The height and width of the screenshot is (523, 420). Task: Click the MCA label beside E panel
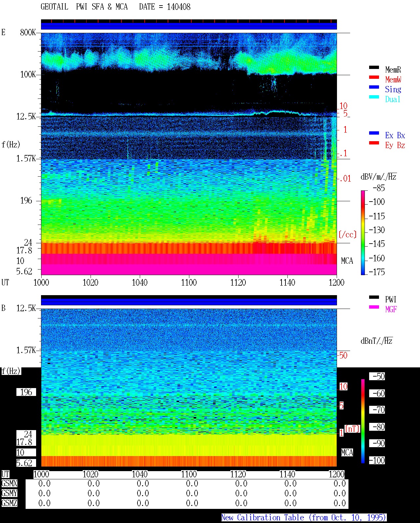click(x=347, y=261)
